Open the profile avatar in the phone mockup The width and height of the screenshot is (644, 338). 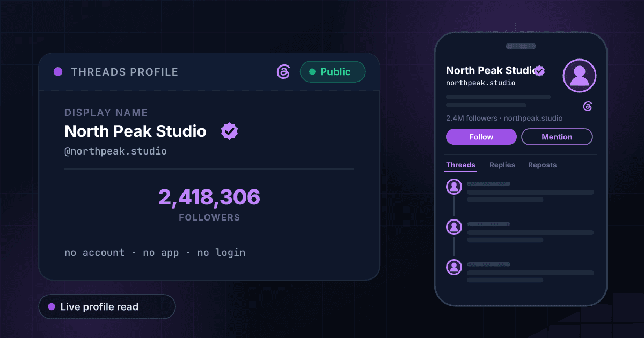[x=580, y=76]
